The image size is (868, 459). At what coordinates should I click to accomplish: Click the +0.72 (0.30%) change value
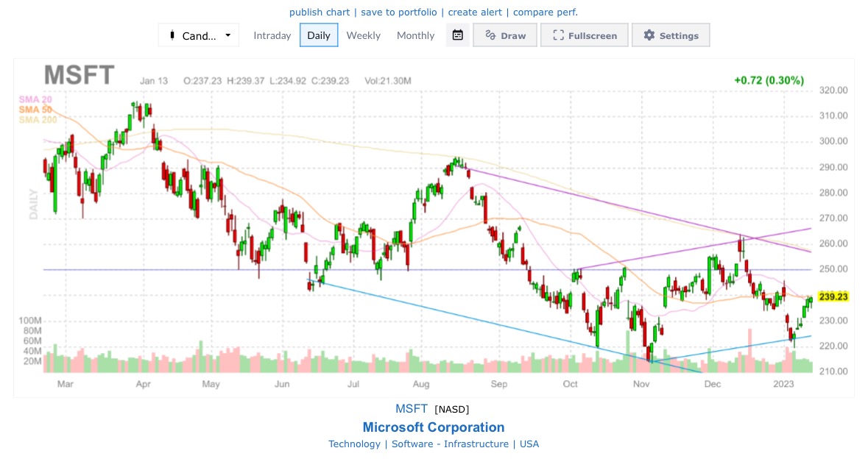(769, 80)
